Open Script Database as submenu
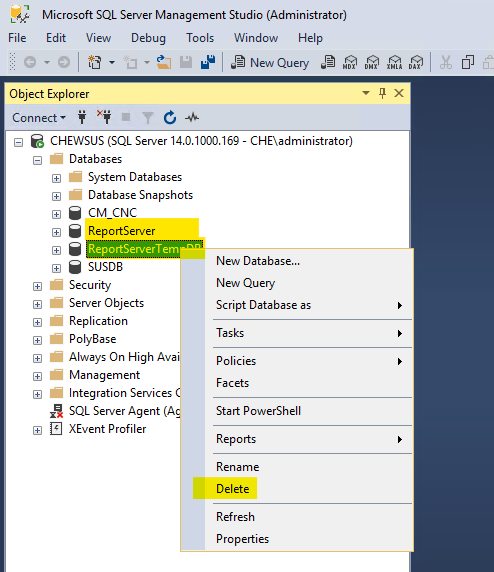494x572 pixels. [x=263, y=305]
